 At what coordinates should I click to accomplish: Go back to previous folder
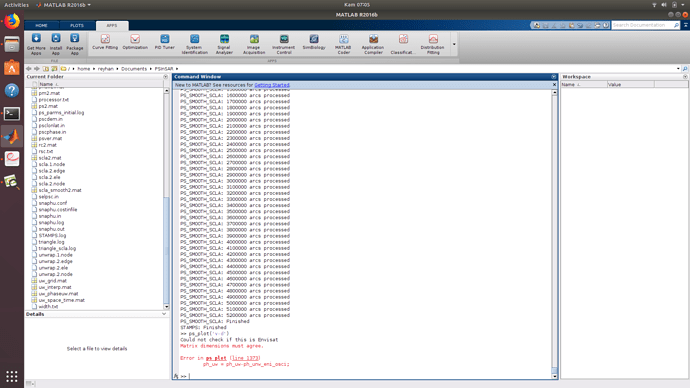(29, 69)
